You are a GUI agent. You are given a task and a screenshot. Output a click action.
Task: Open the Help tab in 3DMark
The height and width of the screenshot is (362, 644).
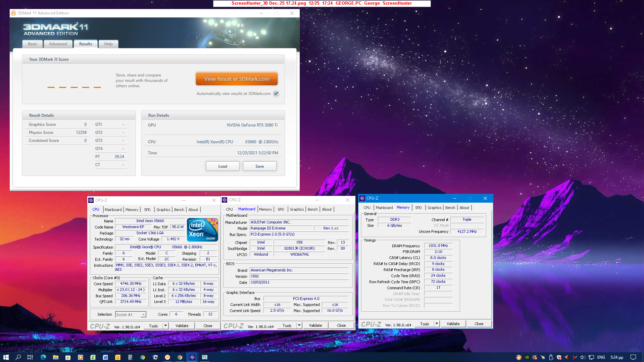pos(108,44)
